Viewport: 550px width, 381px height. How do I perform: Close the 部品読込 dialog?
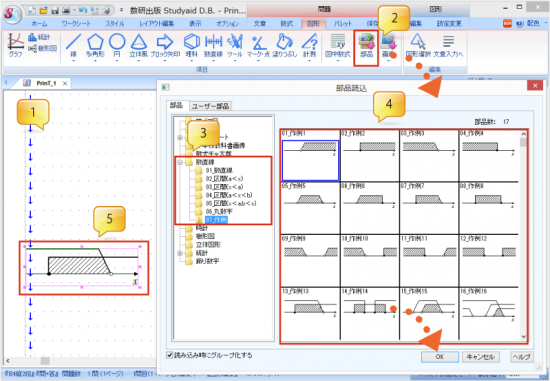[x=535, y=85]
